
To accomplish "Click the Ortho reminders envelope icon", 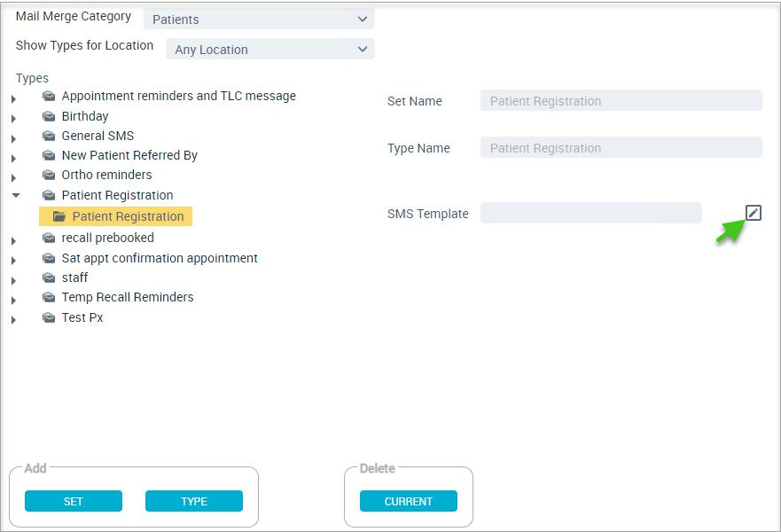I will coord(49,175).
